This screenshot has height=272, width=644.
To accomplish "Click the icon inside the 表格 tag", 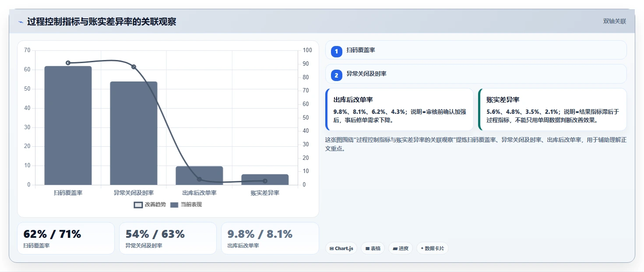I will tap(367, 248).
